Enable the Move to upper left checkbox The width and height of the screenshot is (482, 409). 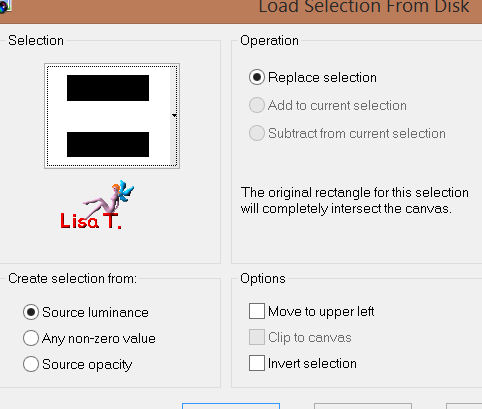pos(257,311)
